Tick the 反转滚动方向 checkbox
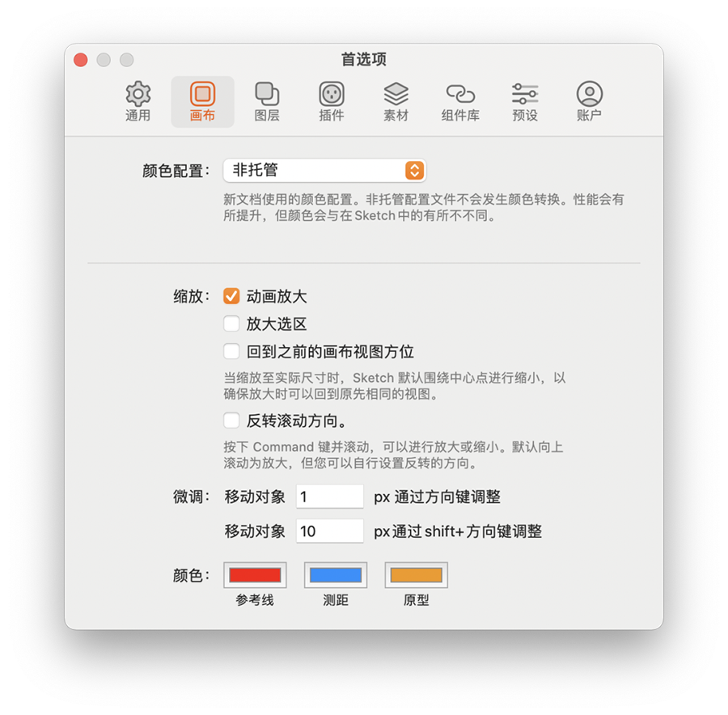Image resolution: width=728 pixels, height=715 pixels. 231,421
